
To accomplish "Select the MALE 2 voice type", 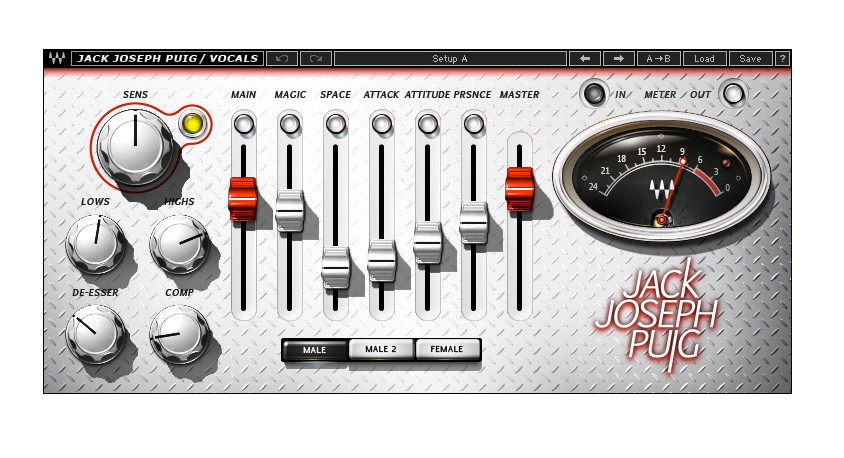I will point(381,349).
